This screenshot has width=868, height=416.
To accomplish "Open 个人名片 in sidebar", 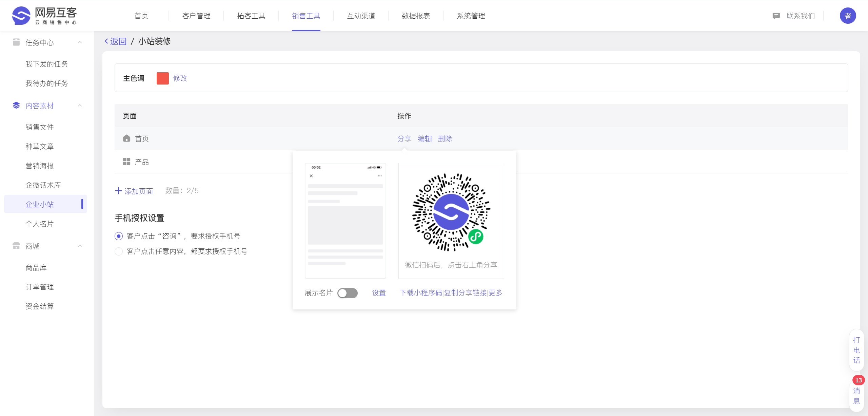I will pos(40,224).
